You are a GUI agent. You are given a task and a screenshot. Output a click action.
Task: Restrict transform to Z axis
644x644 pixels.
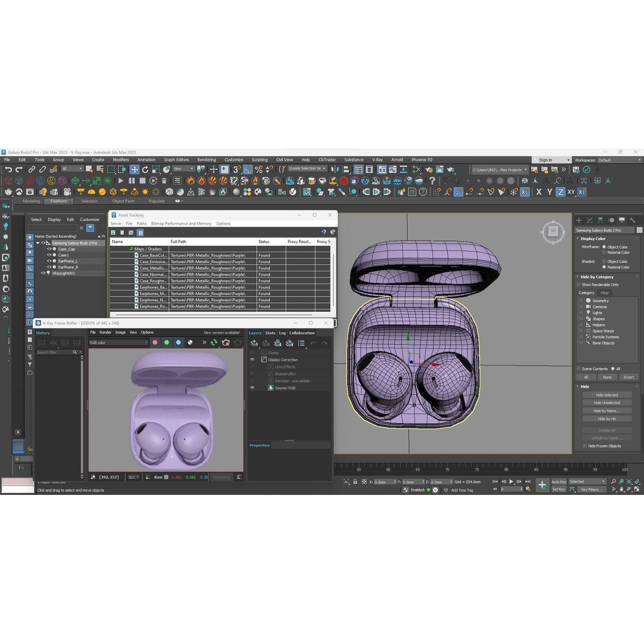pos(560,192)
